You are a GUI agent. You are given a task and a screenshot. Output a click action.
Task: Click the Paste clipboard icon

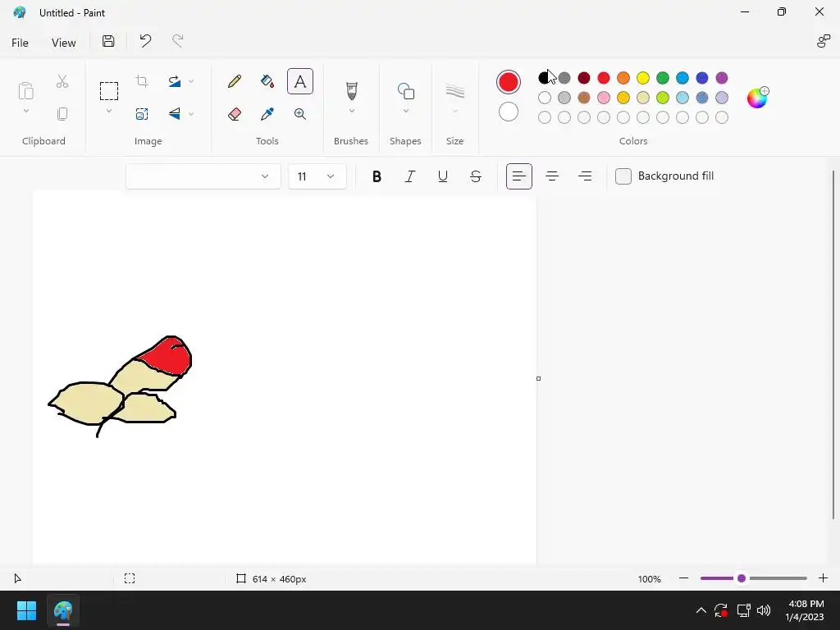pos(25,90)
